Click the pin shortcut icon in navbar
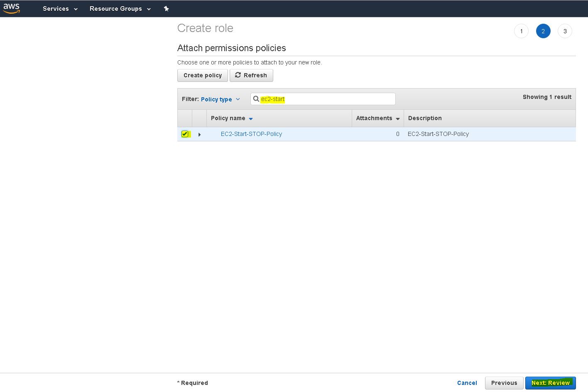This screenshot has height=392, width=588. pyautogui.click(x=166, y=9)
